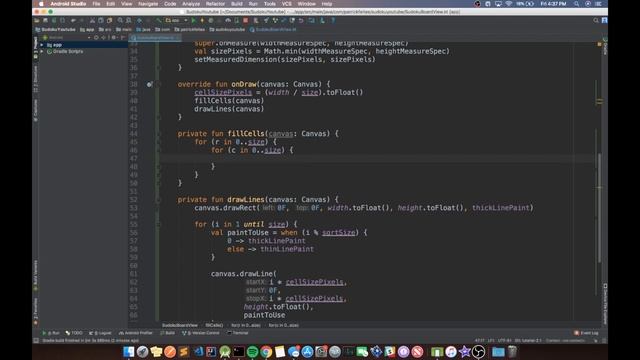The height and width of the screenshot is (360, 640).
Task: Toggle the Favorites side tab
Action: coord(36,311)
